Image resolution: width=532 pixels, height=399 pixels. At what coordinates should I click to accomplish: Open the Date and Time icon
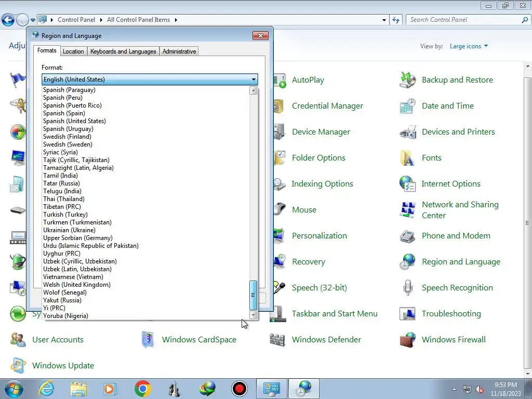[x=407, y=106]
